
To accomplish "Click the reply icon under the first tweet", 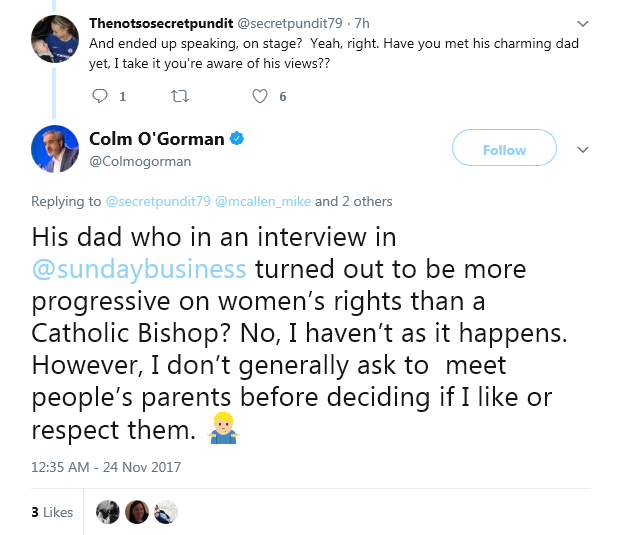I will 100,96.
